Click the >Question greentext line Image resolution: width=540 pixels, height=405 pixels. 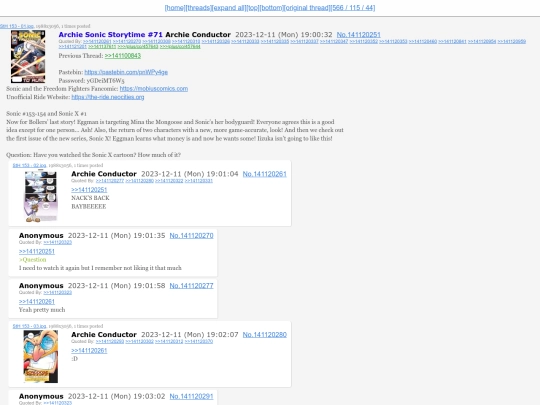point(33,260)
